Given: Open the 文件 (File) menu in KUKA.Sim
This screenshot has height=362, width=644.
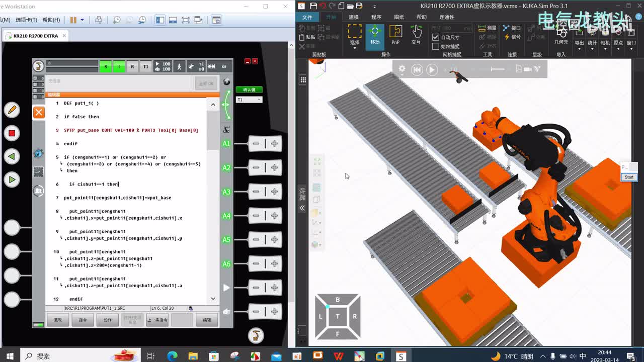Looking at the screenshot, I should pos(307,17).
